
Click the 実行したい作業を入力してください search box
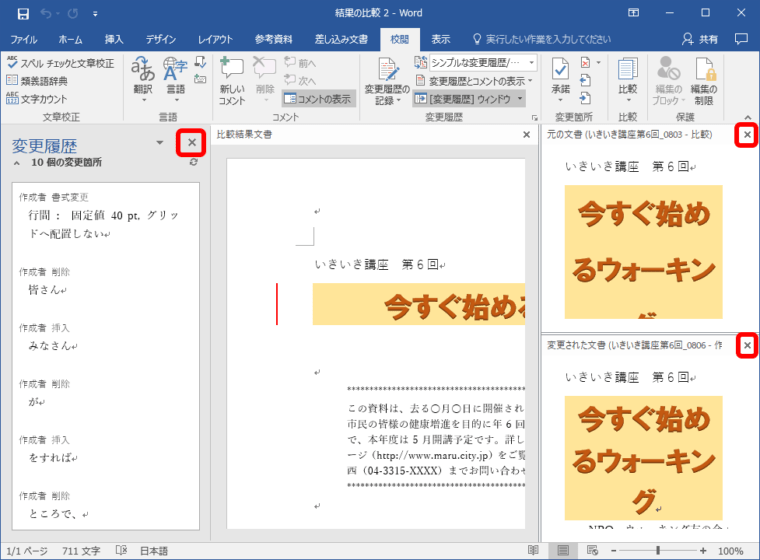[542, 39]
